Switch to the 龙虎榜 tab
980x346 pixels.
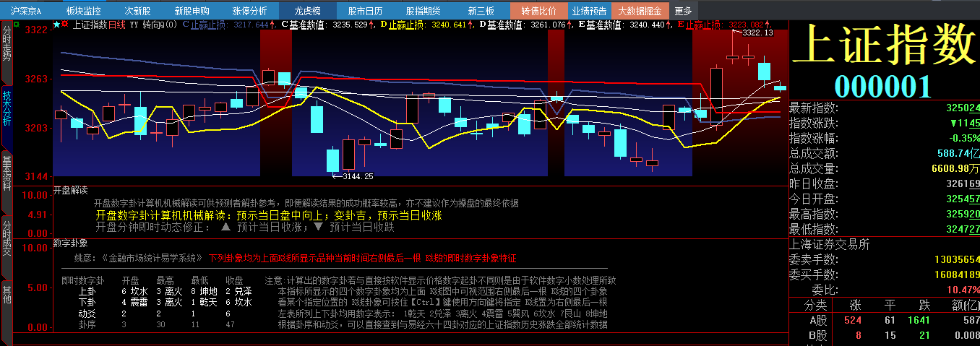coord(307,11)
